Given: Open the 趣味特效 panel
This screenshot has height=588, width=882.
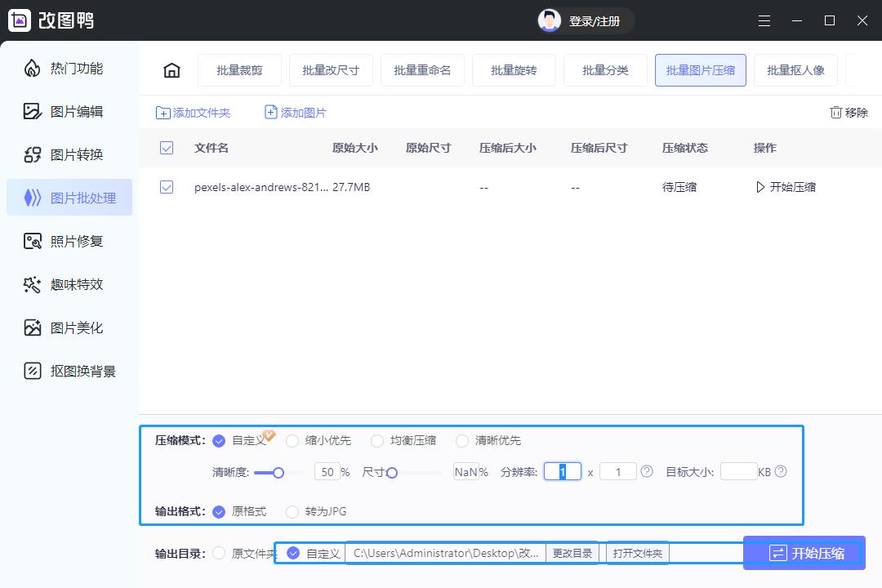Looking at the screenshot, I should click(69, 284).
